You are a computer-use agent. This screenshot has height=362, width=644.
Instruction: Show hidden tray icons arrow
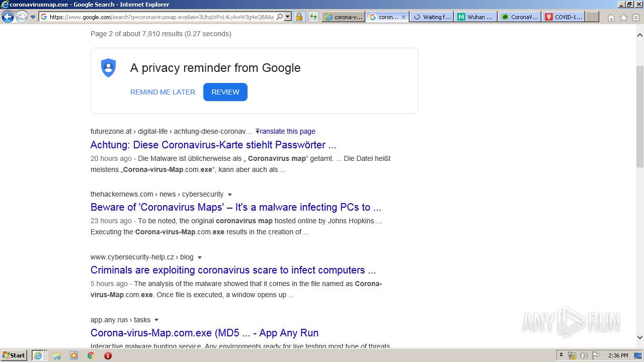pyautogui.click(x=561, y=355)
